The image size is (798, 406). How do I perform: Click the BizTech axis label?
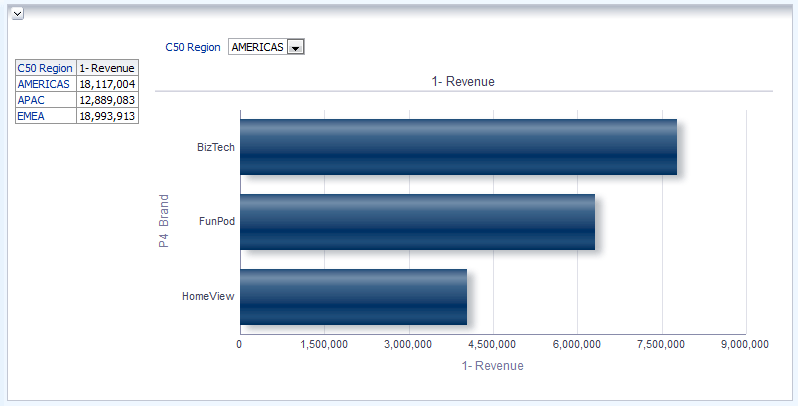(216, 147)
